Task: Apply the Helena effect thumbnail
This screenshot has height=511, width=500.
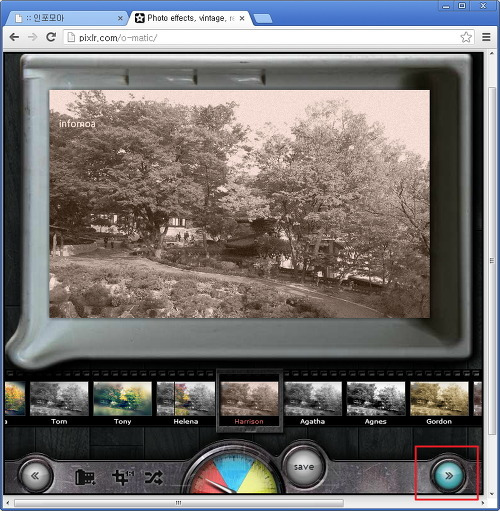Action: pyautogui.click(x=186, y=399)
